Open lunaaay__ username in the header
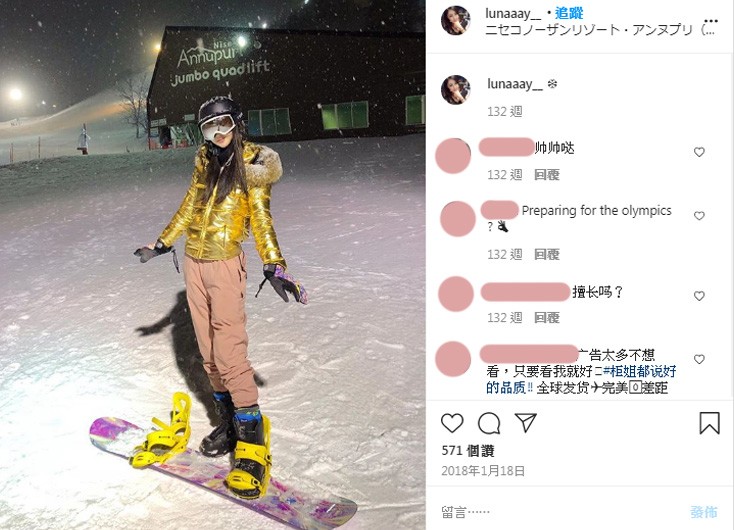 pos(513,14)
